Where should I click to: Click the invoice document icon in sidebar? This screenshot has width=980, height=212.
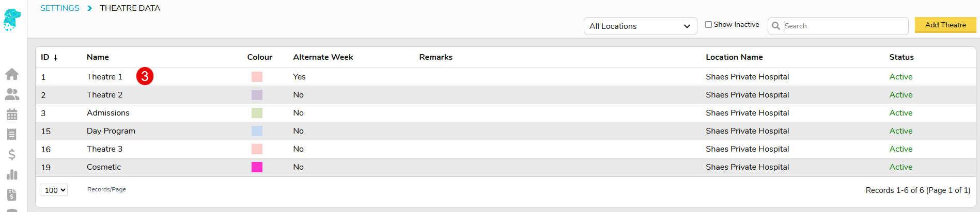click(12, 195)
